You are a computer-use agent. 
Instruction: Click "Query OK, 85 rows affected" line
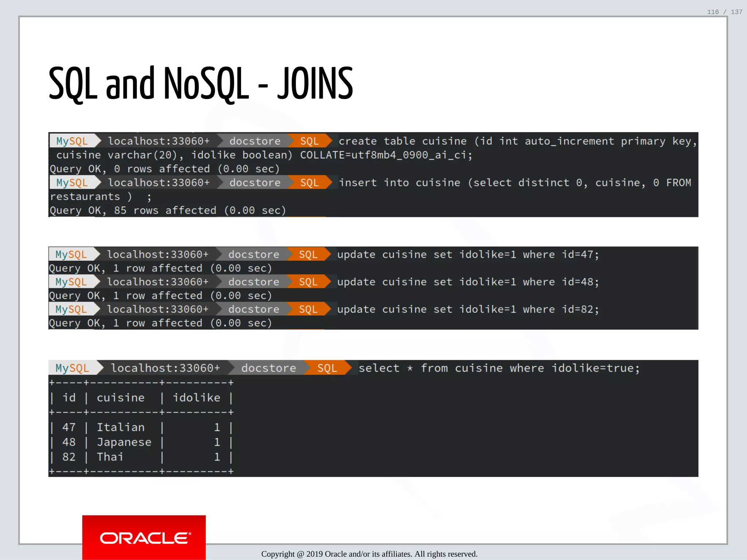[x=168, y=210]
